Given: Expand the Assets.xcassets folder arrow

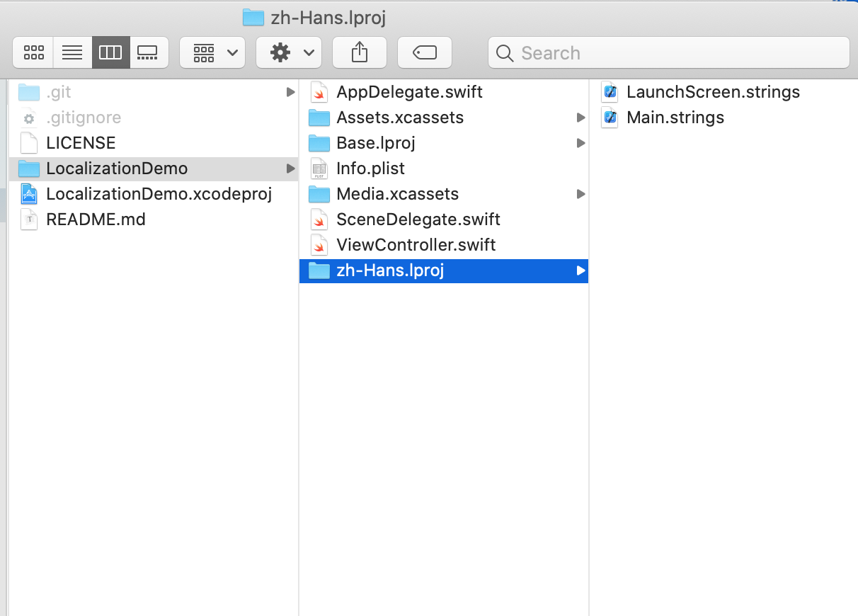Looking at the screenshot, I should tap(580, 118).
